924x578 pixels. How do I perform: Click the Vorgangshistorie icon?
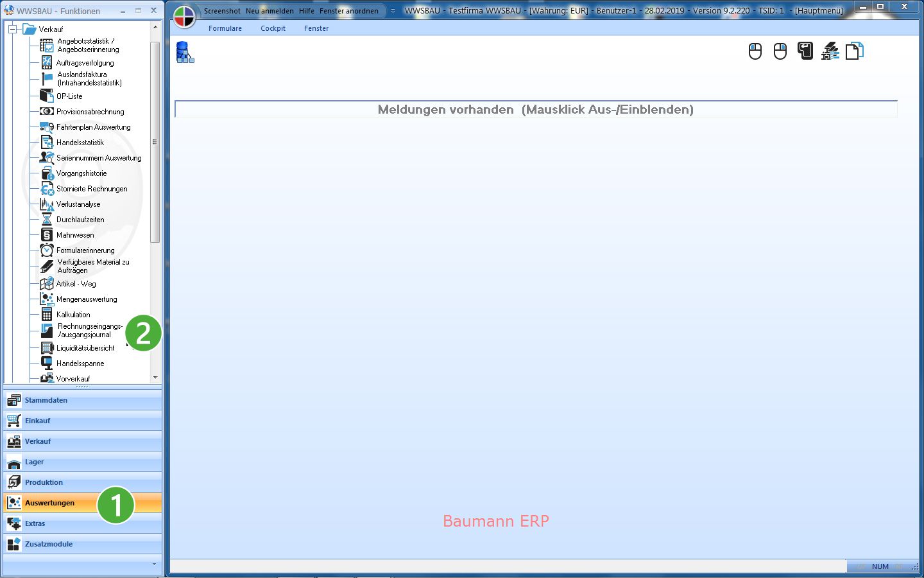tap(47, 173)
